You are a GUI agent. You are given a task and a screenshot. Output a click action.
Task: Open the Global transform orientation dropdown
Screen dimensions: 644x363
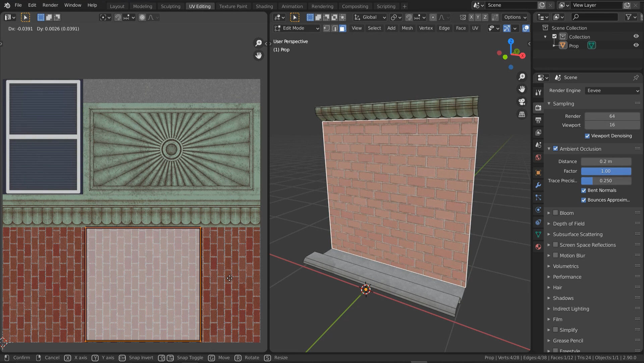(x=370, y=17)
